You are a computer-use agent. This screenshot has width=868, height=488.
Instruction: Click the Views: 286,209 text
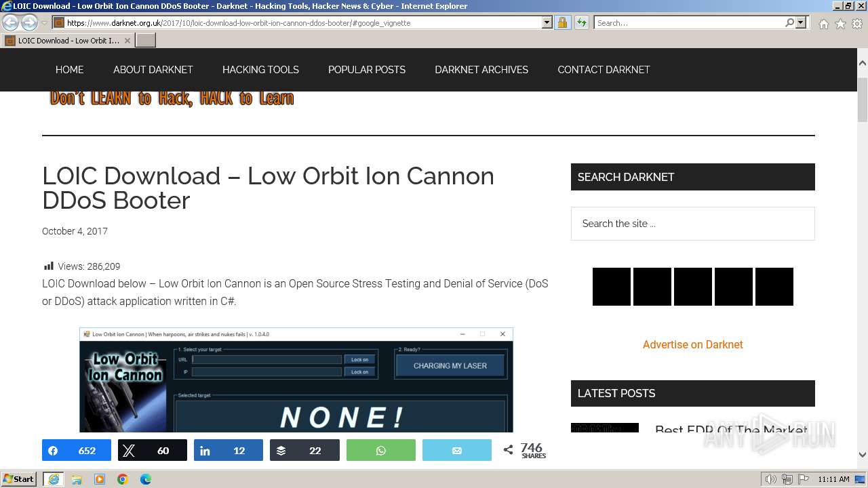(x=89, y=266)
